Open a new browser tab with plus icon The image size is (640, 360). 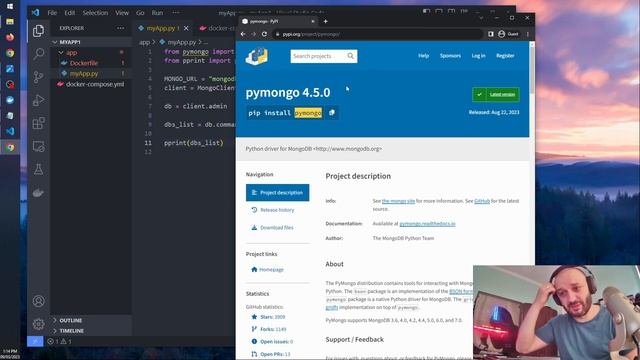(325, 21)
